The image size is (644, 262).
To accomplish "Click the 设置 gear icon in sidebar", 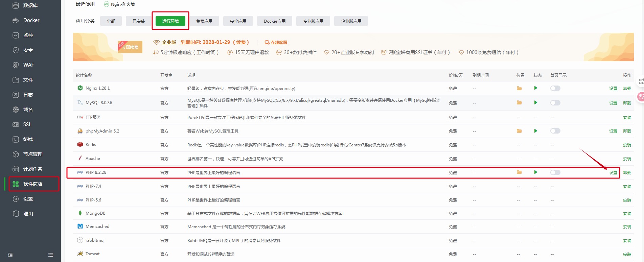I will point(16,199).
